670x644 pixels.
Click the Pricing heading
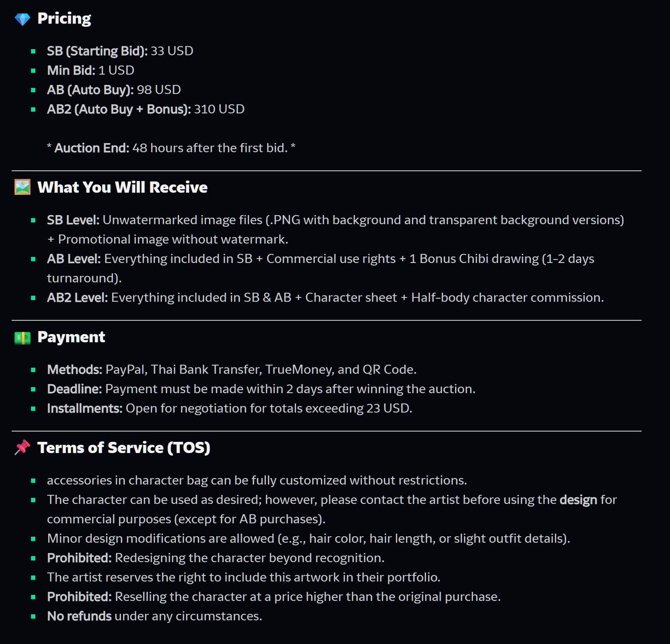(64, 18)
